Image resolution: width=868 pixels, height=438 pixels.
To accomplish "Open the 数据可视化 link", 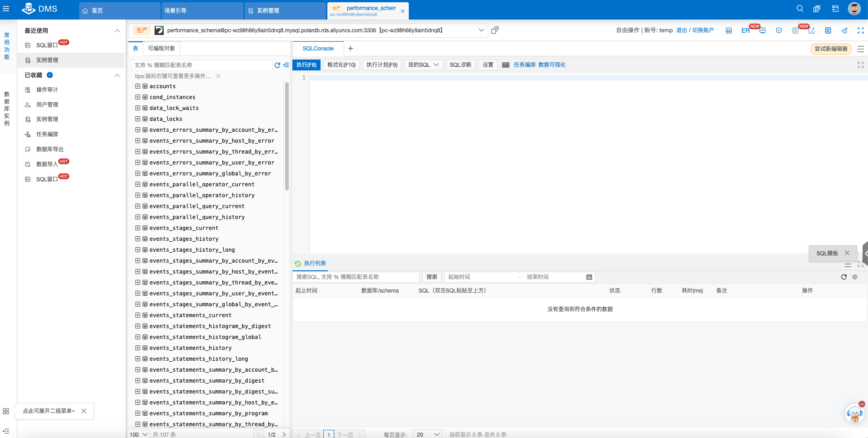I will [552, 65].
